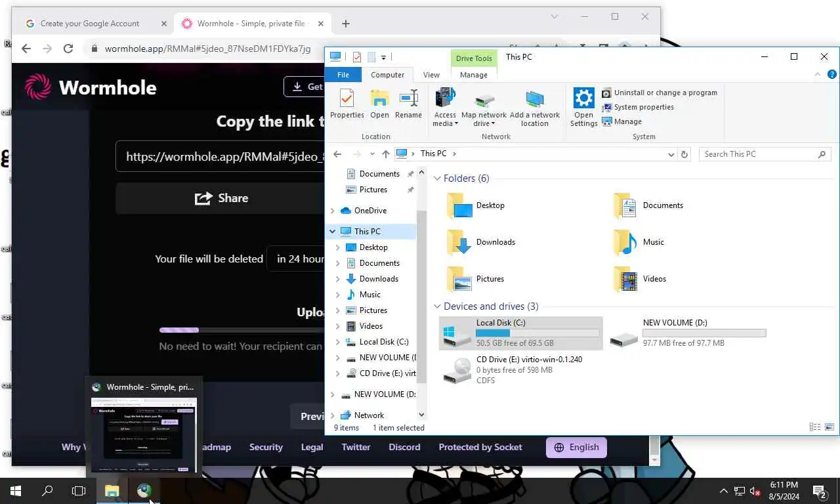Select the Videos folder icon
The image size is (840, 504).
[625, 279]
